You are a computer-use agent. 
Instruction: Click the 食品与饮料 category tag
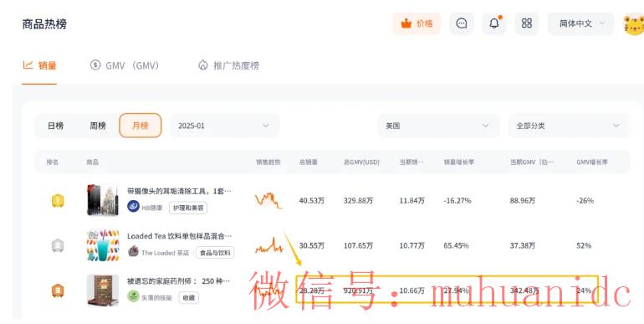click(x=215, y=253)
